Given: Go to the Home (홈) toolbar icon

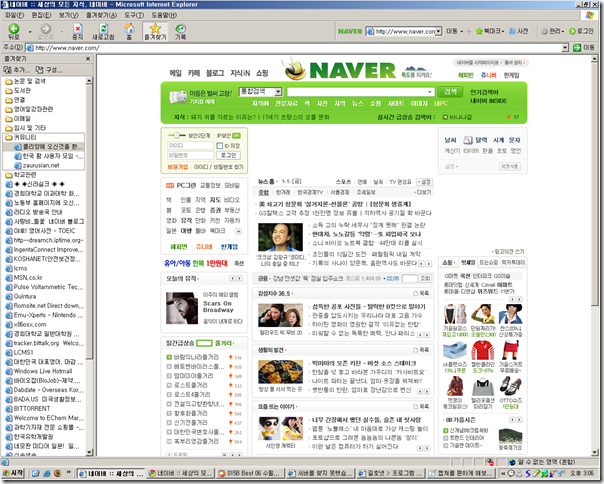Looking at the screenshot, I should [x=129, y=29].
